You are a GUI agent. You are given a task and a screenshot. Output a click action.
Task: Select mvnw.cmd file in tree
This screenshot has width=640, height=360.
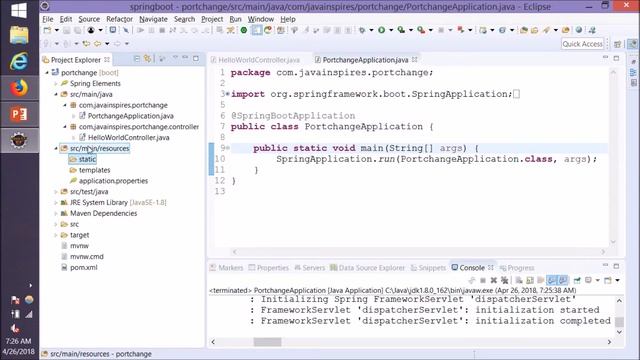tap(87, 257)
